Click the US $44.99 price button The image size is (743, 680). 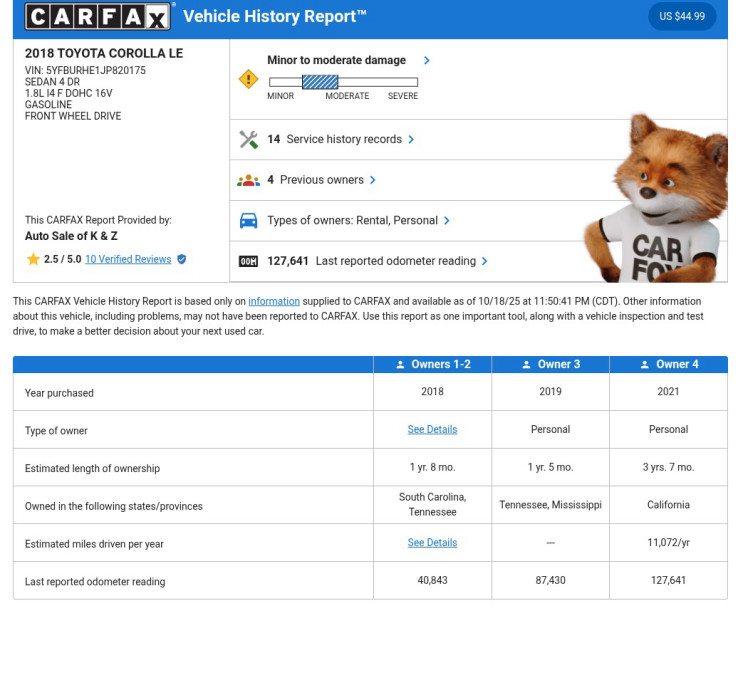pyautogui.click(x=682, y=17)
